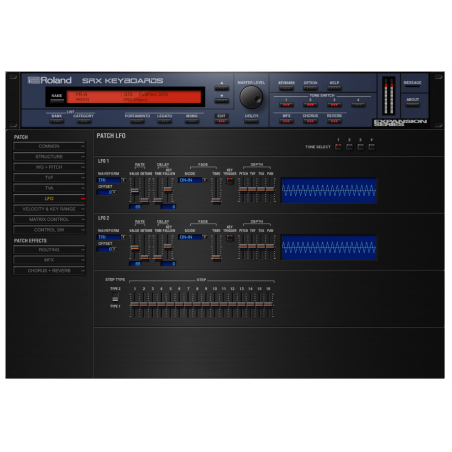
Task: Toggle LFO 2 key trigger switch
Action: point(230,238)
